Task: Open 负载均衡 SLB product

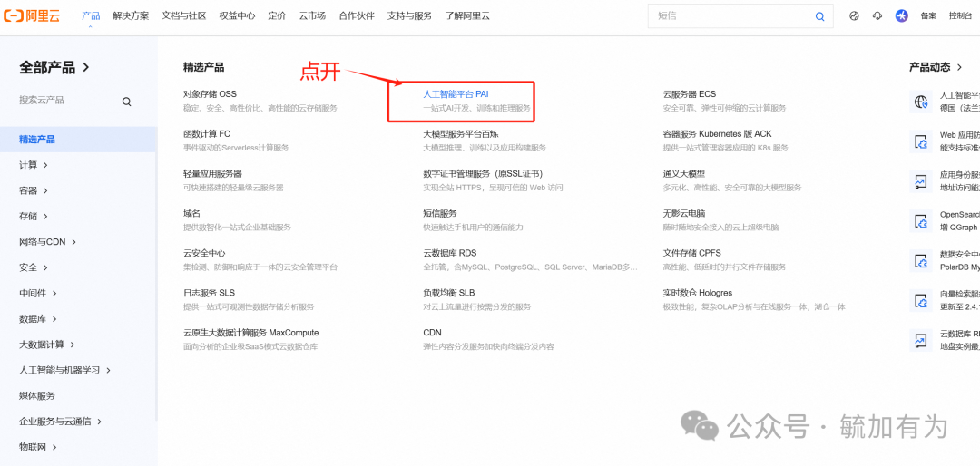Action: pyautogui.click(x=449, y=293)
